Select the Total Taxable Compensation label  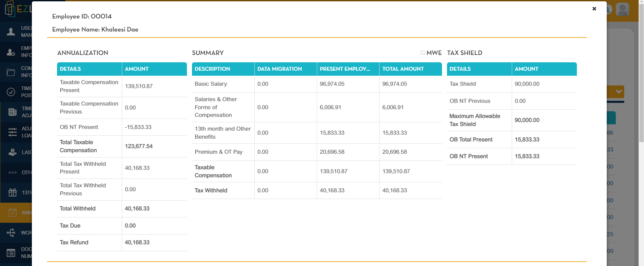pyautogui.click(x=78, y=146)
